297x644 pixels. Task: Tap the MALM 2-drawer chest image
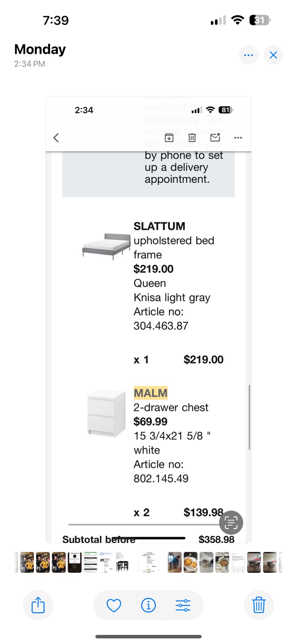pyautogui.click(x=106, y=413)
